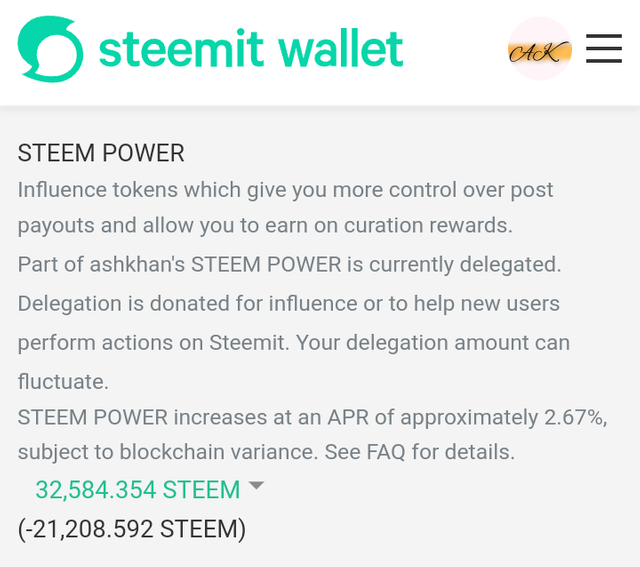Viewport: 640px width, 567px height.
Task: Click the caret arrow beside STEEM balance
Action: point(256,486)
